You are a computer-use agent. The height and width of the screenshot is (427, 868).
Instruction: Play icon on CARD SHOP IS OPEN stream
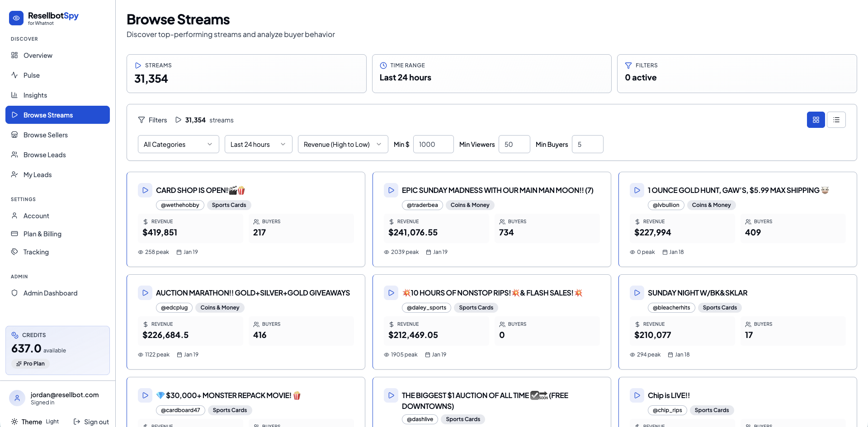[145, 190]
